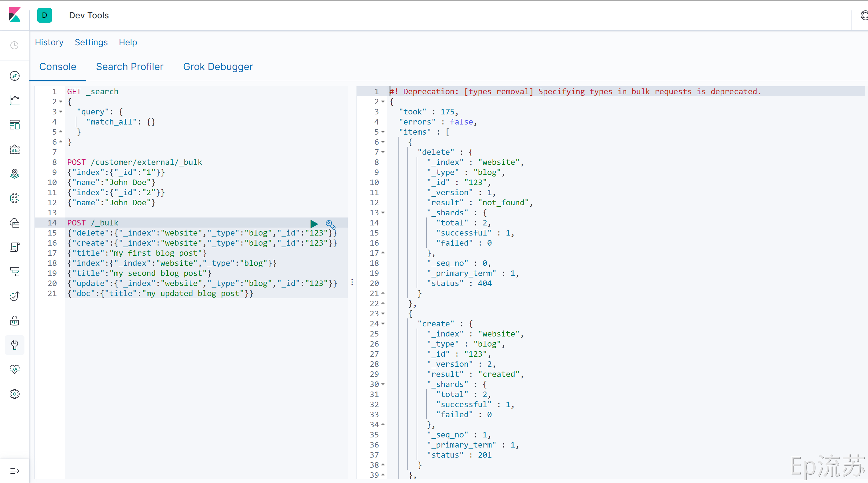
Task: Click the GET _search request line
Action: (93, 91)
